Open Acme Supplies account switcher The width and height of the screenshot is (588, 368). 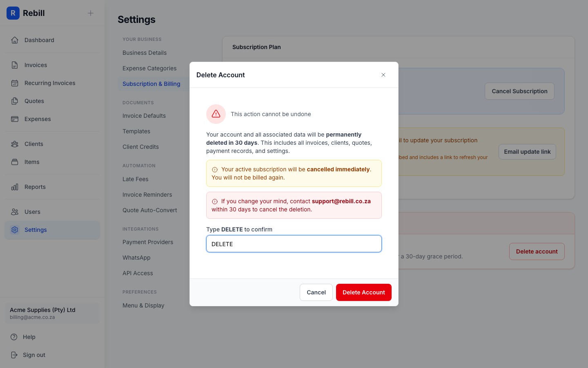(52, 313)
